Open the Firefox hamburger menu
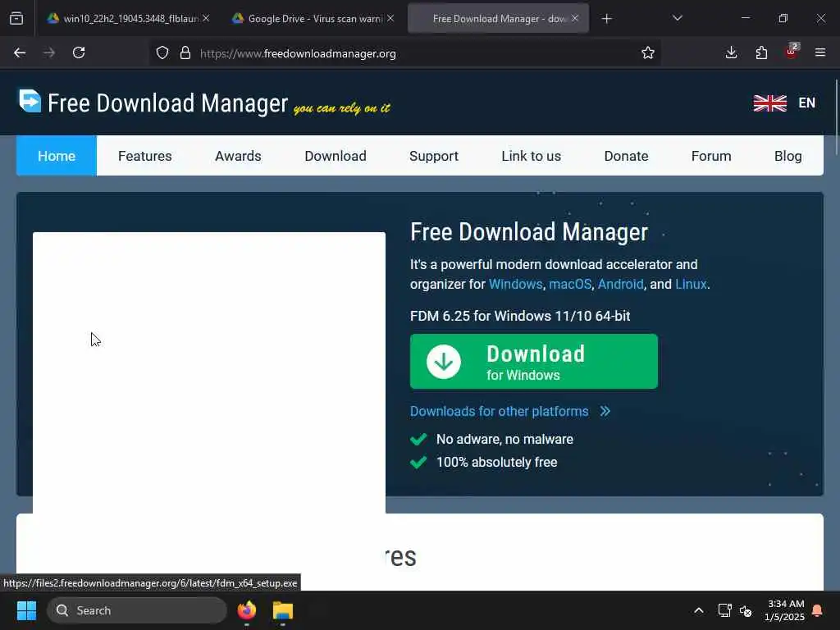Image resolution: width=840 pixels, height=630 pixels. coord(820,52)
